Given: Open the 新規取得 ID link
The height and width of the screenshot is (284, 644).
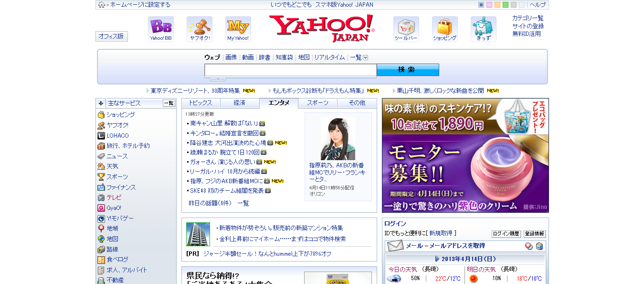Looking at the screenshot, I should click(x=441, y=233).
